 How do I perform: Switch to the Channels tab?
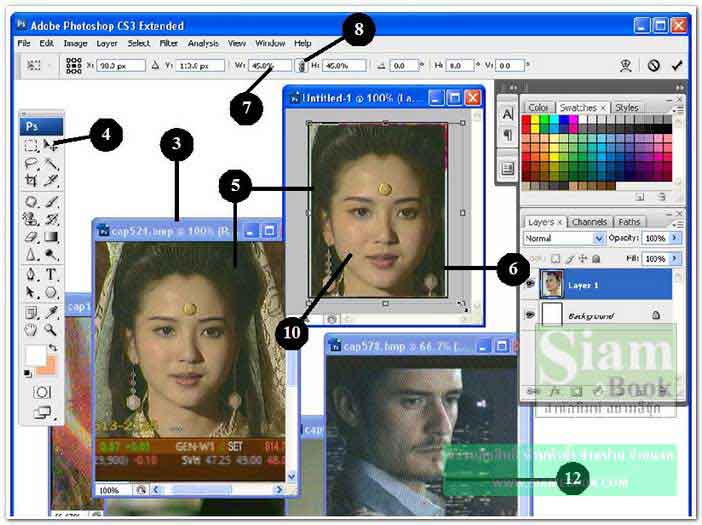pyautogui.click(x=589, y=222)
